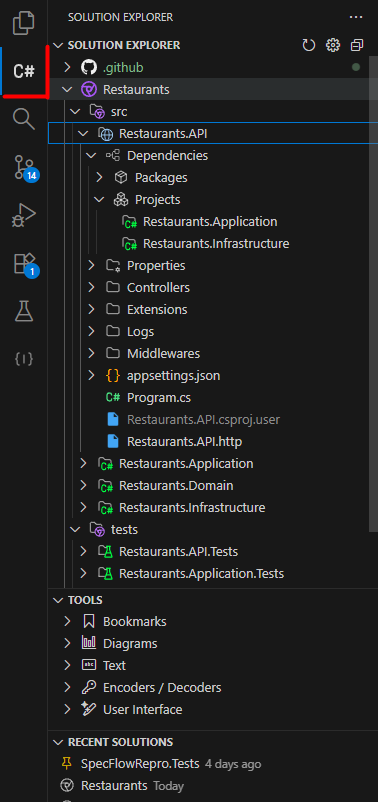Collapse the Restaurants.API project chevron
This screenshot has width=378, height=802.
point(83,133)
